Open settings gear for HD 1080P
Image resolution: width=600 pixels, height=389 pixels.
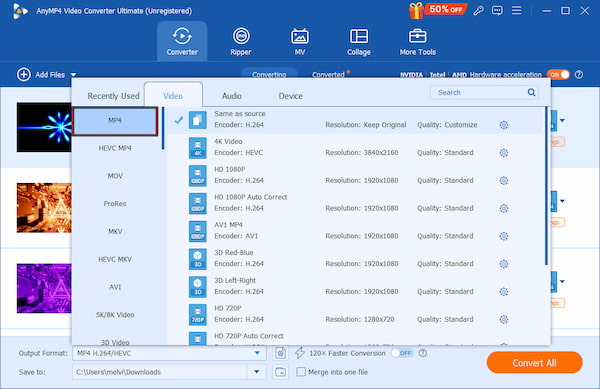coord(504,181)
